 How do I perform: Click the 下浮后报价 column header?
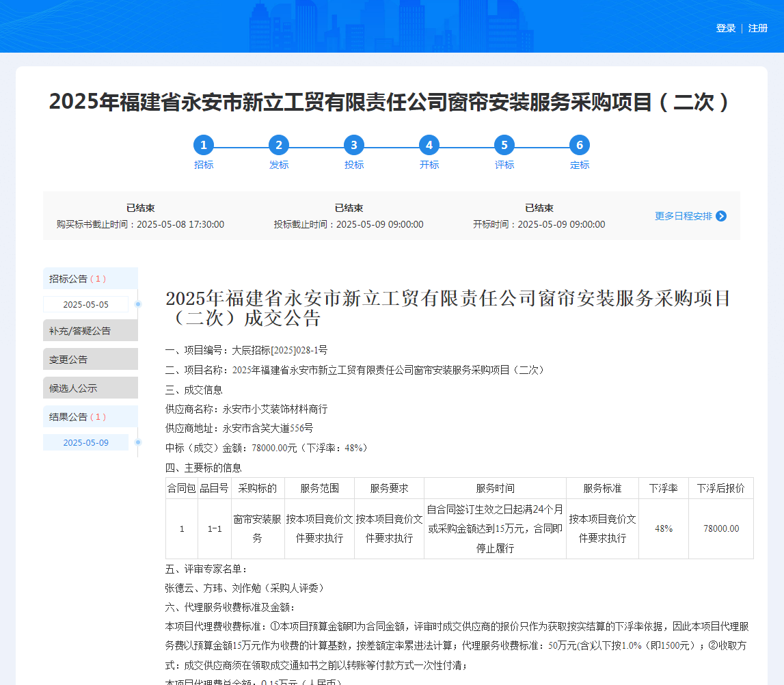click(721, 488)
